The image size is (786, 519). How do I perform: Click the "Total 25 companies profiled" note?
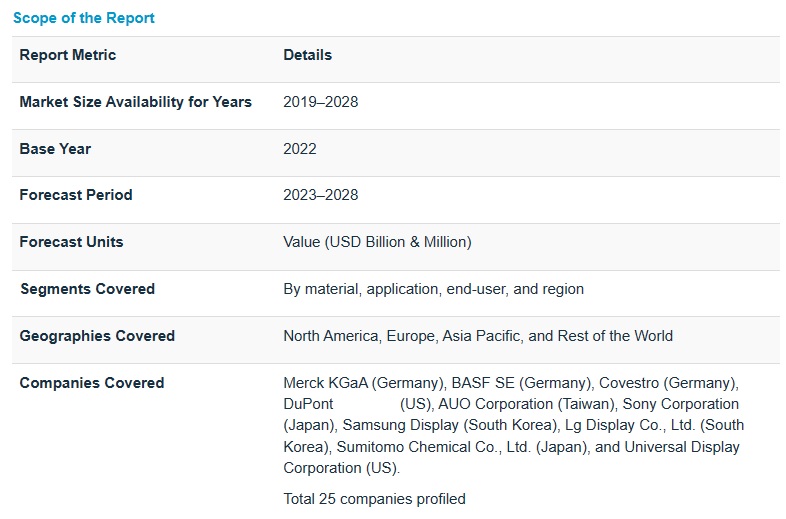click(x=374, y=499)
